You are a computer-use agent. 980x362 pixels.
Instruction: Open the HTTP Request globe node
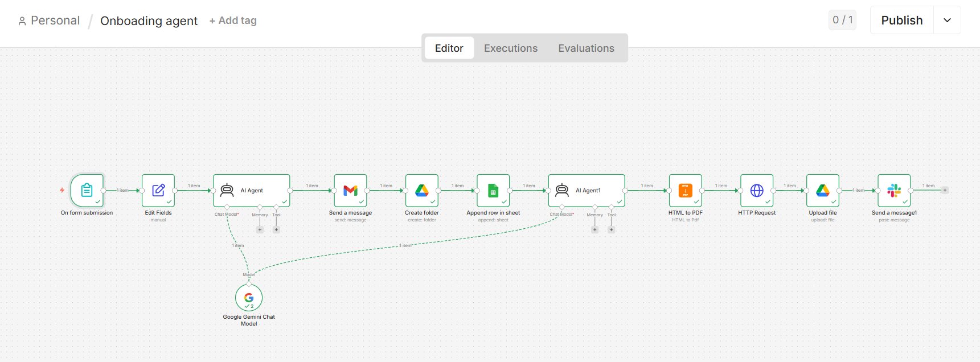[757, 190]
